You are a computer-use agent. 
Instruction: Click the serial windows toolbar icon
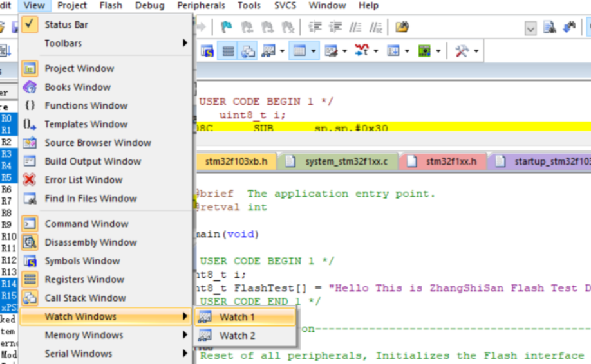click(x=331, y=50)
